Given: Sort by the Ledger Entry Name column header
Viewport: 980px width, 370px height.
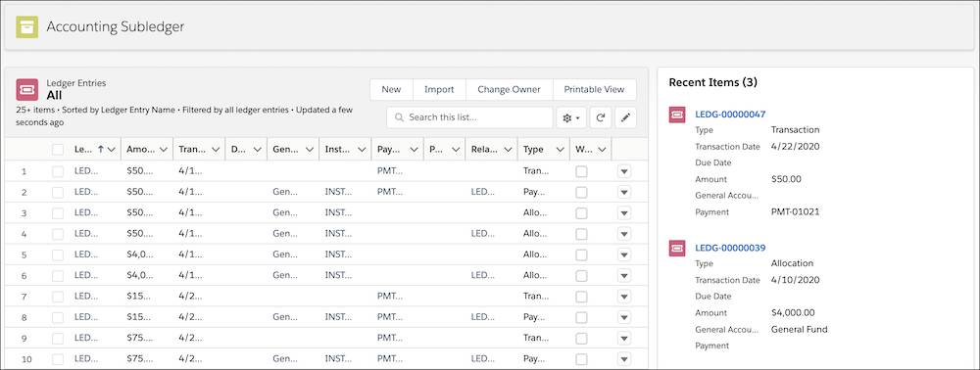Looking at the screenshot, I should [83, 150].
